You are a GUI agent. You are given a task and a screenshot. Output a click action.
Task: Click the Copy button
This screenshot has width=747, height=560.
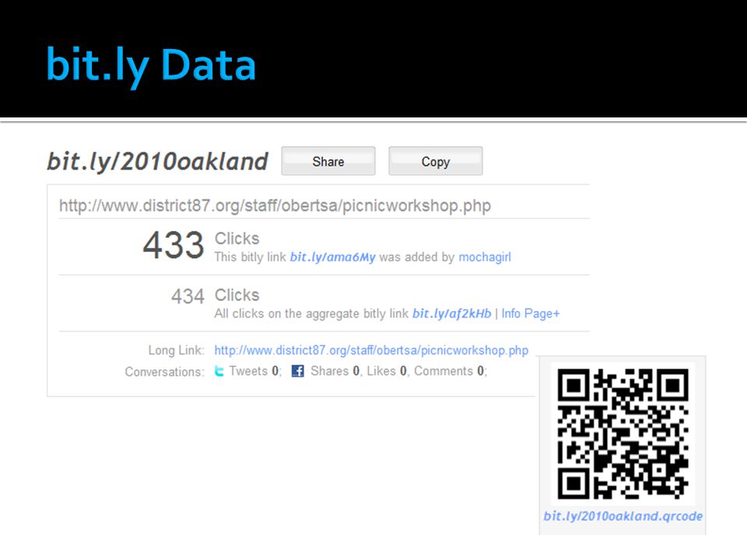pyautogui.click(x=436, y=161)
